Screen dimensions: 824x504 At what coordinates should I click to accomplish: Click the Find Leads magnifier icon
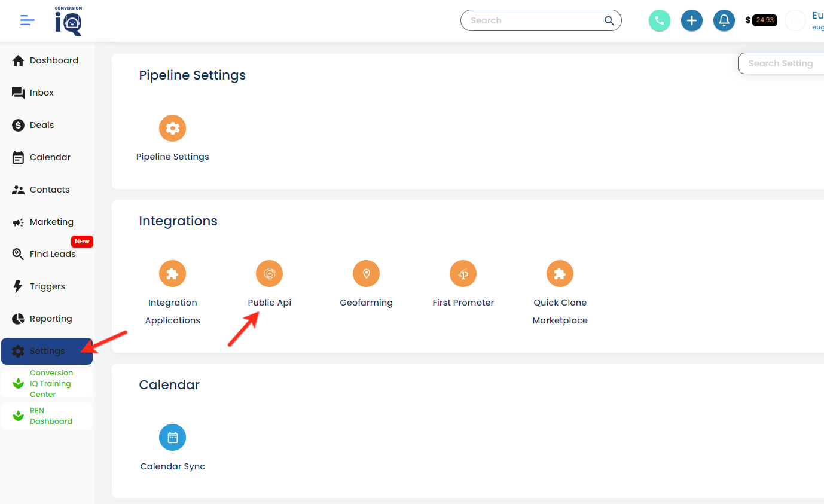click(19, 254)
